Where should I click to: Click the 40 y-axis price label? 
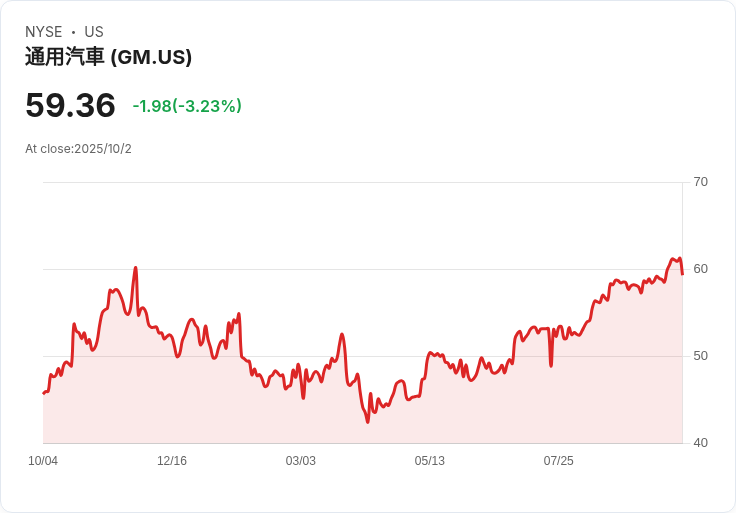click(x=700, y=443)
